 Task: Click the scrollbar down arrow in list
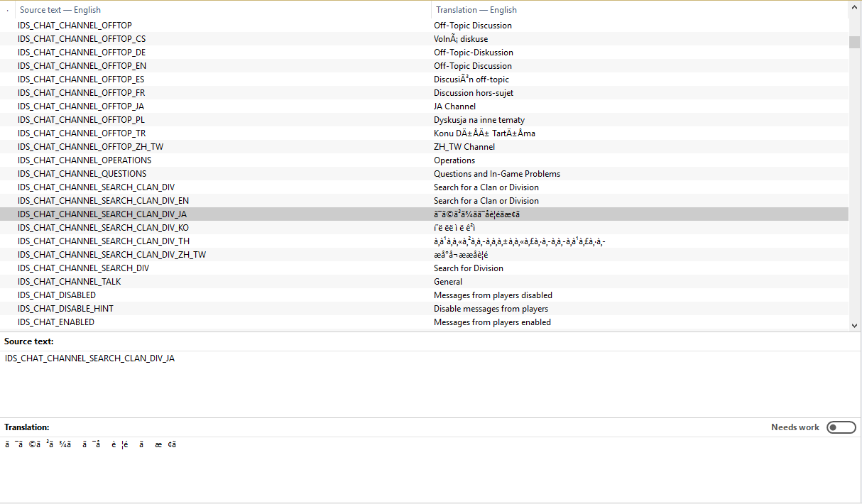pos(854,325)
